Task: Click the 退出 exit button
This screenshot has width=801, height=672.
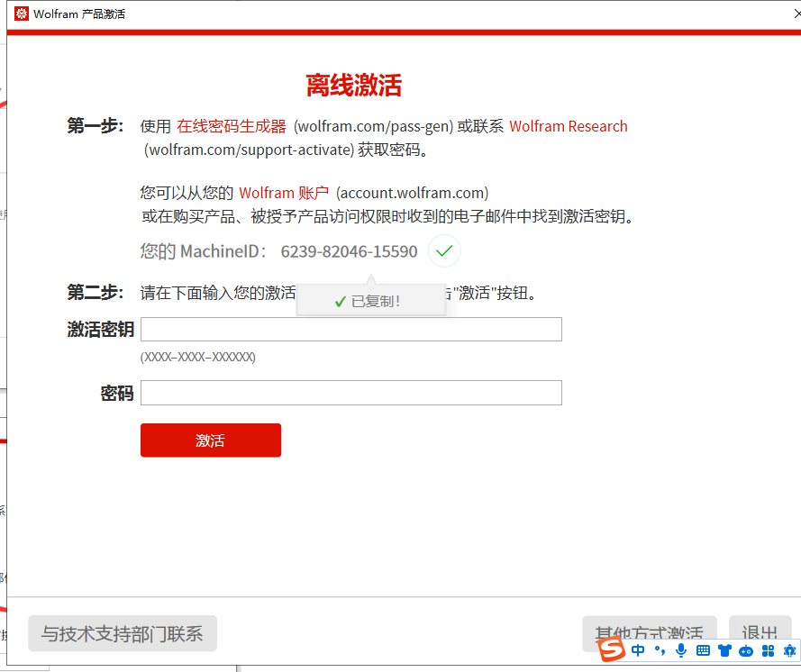Action: [x=760, y=633]
